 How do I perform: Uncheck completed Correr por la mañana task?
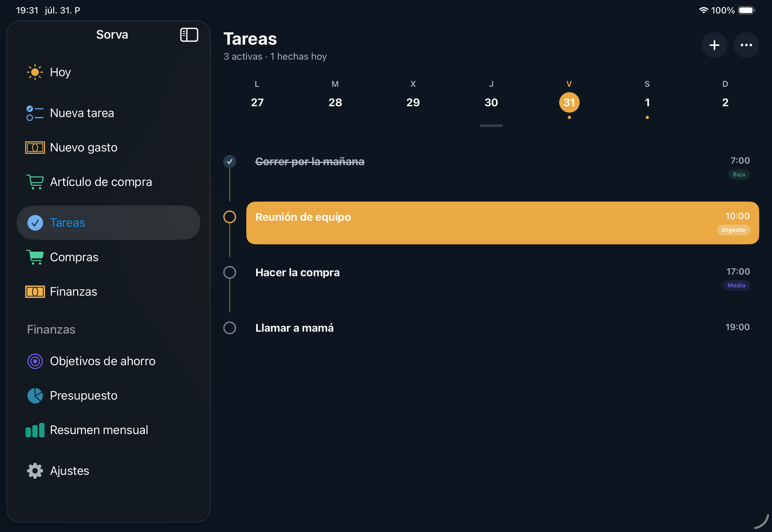pyautogui.click(x=230, y=162)
